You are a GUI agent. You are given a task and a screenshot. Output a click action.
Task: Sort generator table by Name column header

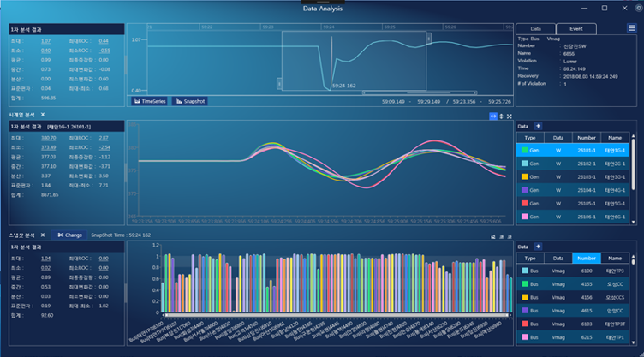click(615, 137)
